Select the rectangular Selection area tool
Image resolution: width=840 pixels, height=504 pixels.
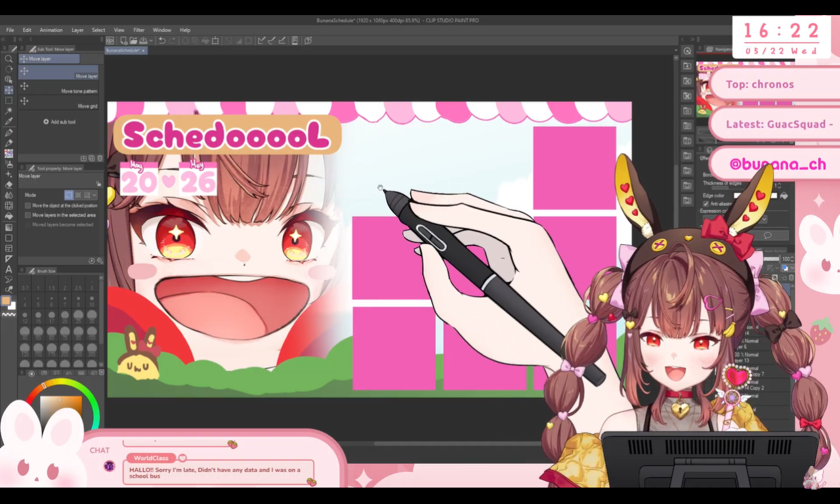[9, 100]
